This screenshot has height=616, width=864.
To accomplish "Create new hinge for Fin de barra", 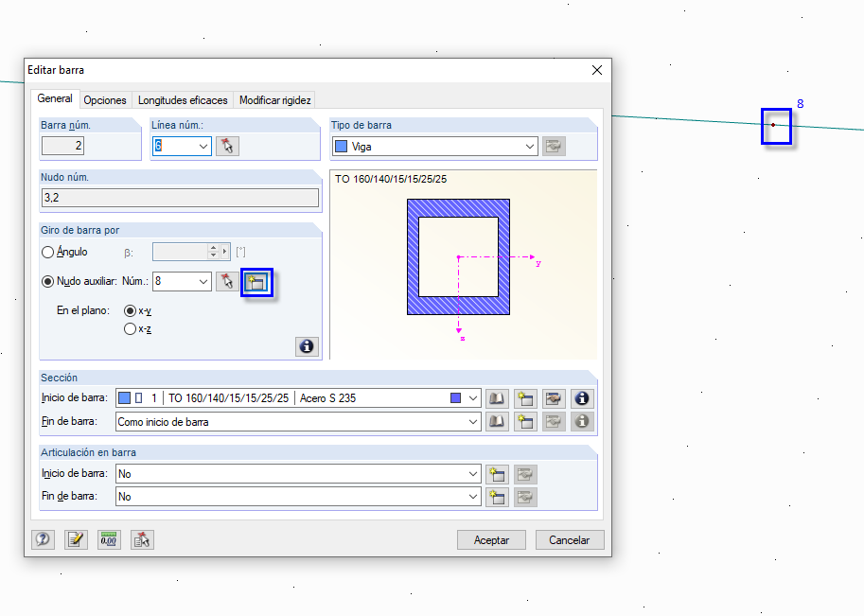I will [x=497, y=497].
